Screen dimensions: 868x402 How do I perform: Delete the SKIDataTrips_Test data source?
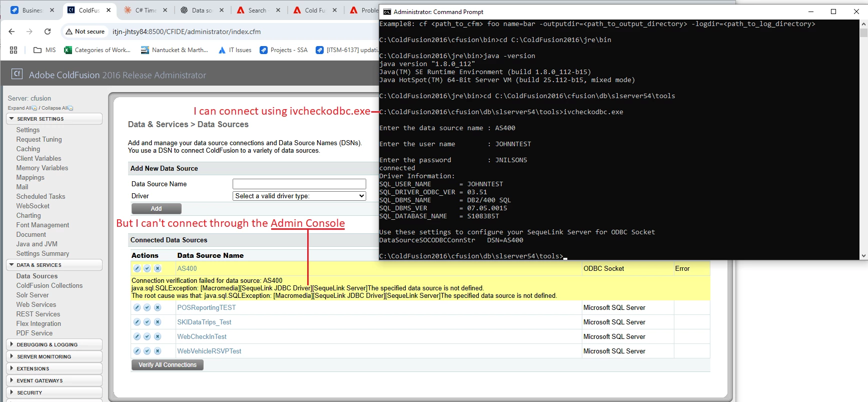point(158,322)
